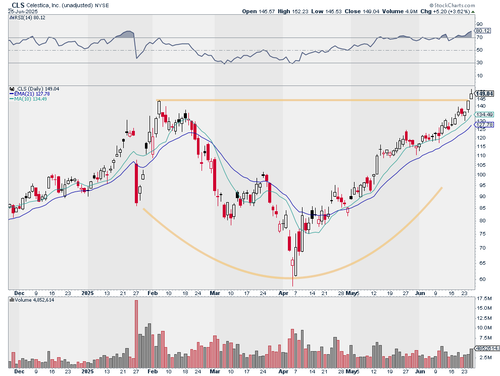The height and width of the screenshot is (376, 500).
Task: Click the 70 level on the RSI axis
Action: pos(479,37)
